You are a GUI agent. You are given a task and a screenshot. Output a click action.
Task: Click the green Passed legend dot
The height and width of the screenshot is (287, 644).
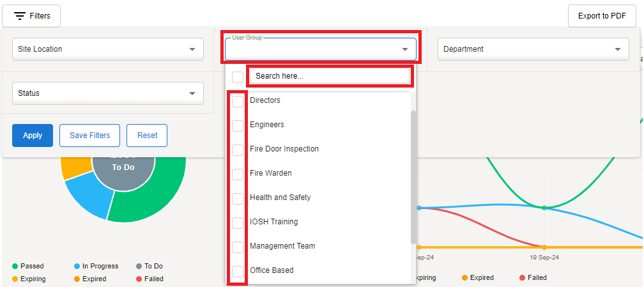click(15, 266)
